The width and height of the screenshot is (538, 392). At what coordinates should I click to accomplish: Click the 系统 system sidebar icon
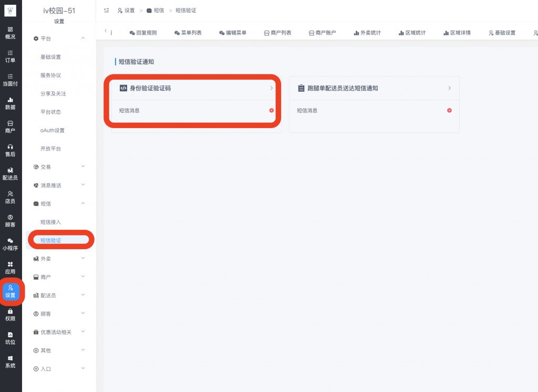(11, 362)
